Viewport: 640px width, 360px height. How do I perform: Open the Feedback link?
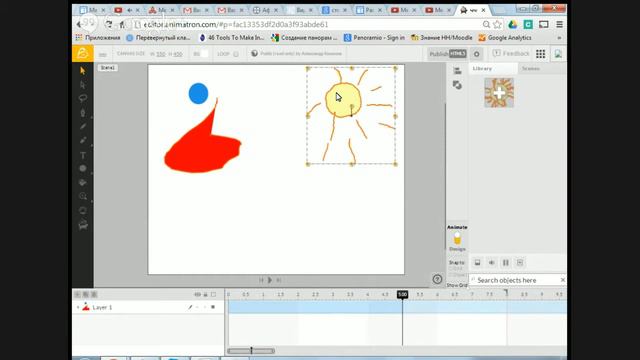point(511,53)
